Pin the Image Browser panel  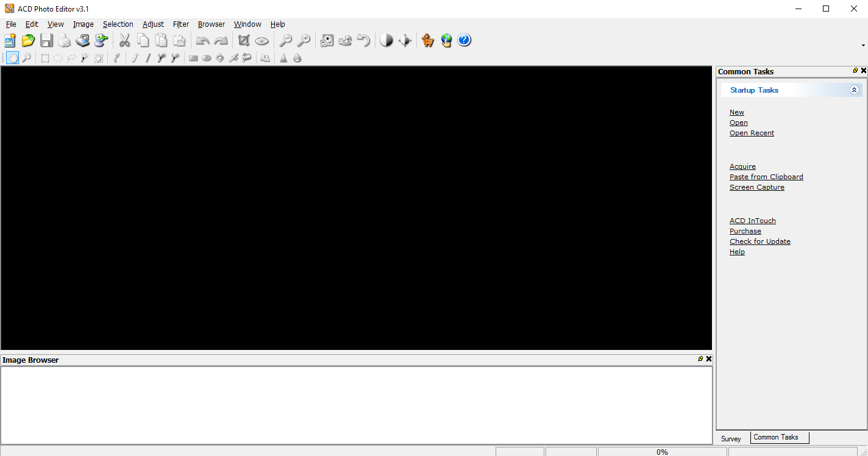tap(700, 359)
